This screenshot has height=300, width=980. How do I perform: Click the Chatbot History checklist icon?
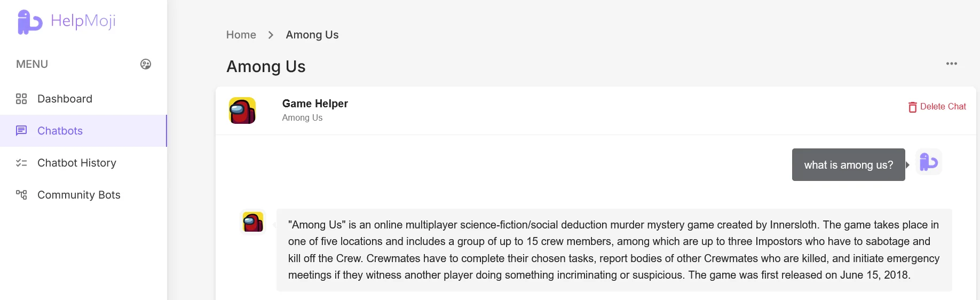coord(21,163)
